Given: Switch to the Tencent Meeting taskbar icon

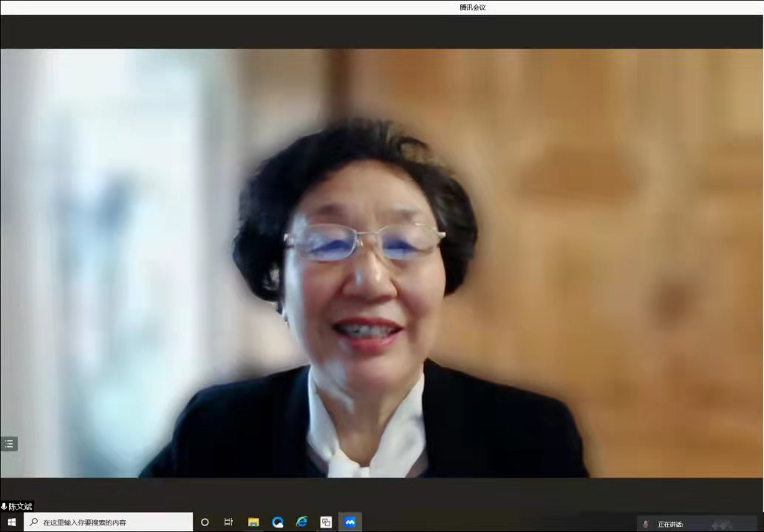Looking at the screenshot, I should pyautogui.click(x=350, y=522).
